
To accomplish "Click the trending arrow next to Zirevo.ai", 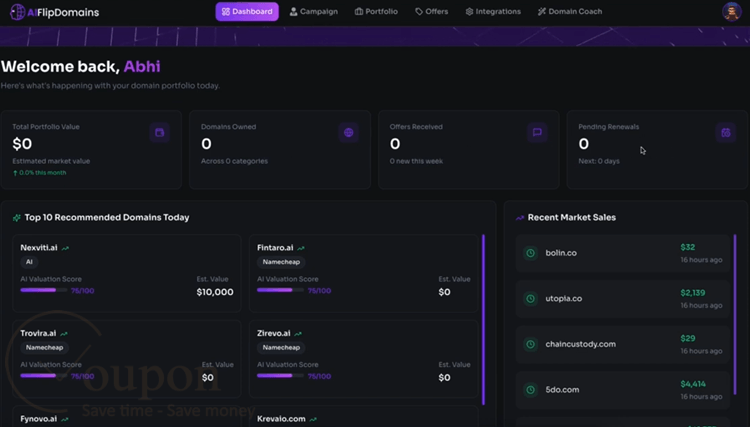I will 298,334.
